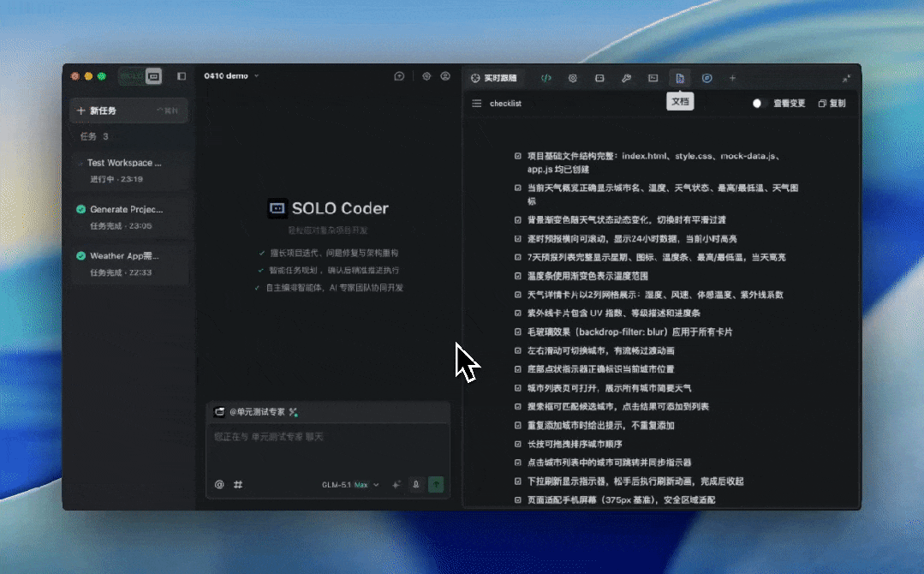
Task: Check the first checklist item about index.html
Action: click(518, 156)
